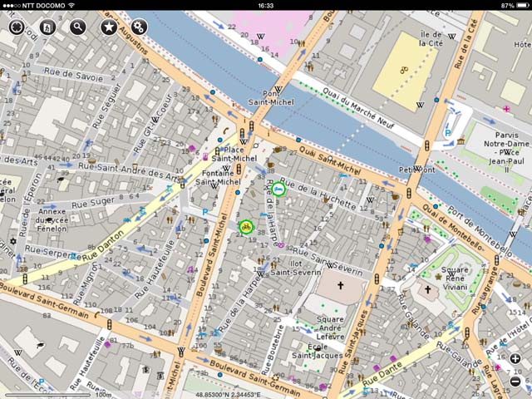The image size is (532, 399).
Task: Tap the church cross beside Square René Viviani
Action: tap(427, 289)
